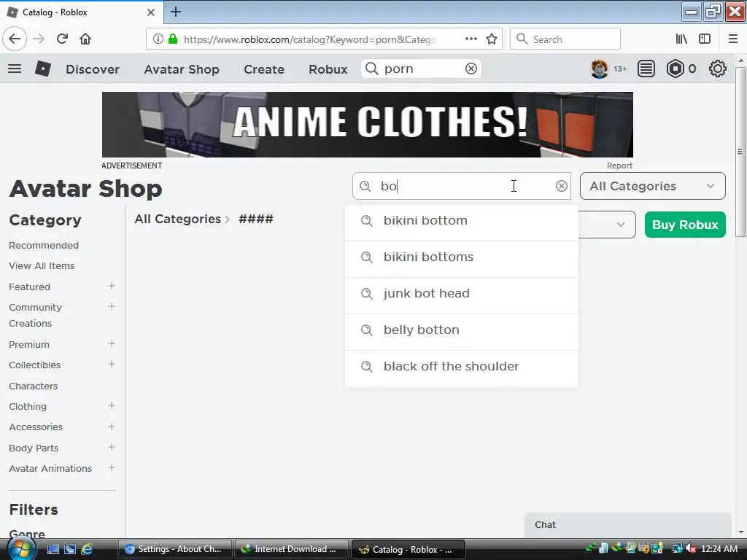This screenshot has width=747, height=560.
Task: Open the Firefox application menu
Action: click(x=733, y=39)
